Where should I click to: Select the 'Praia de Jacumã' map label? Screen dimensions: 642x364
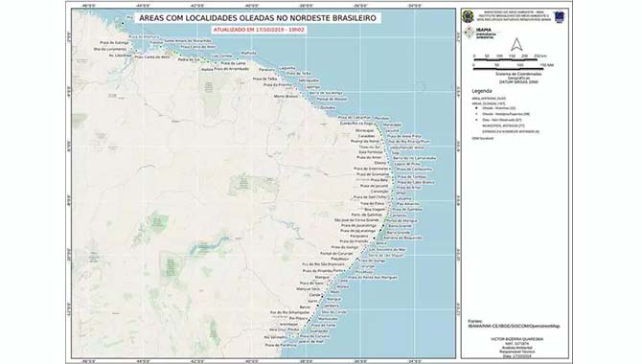click(x=374, y=186)
